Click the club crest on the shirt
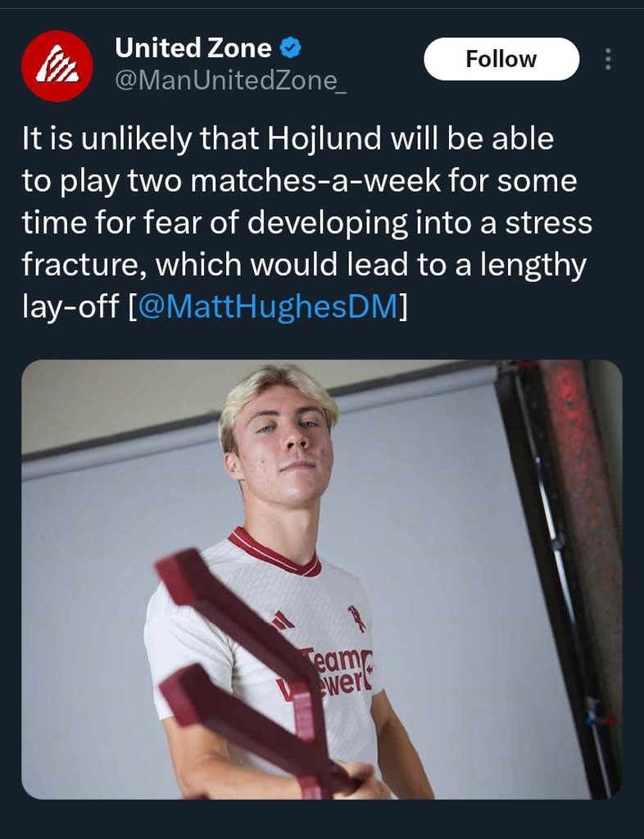This screenshot has height=839, width=644. (x=356, y=618)
